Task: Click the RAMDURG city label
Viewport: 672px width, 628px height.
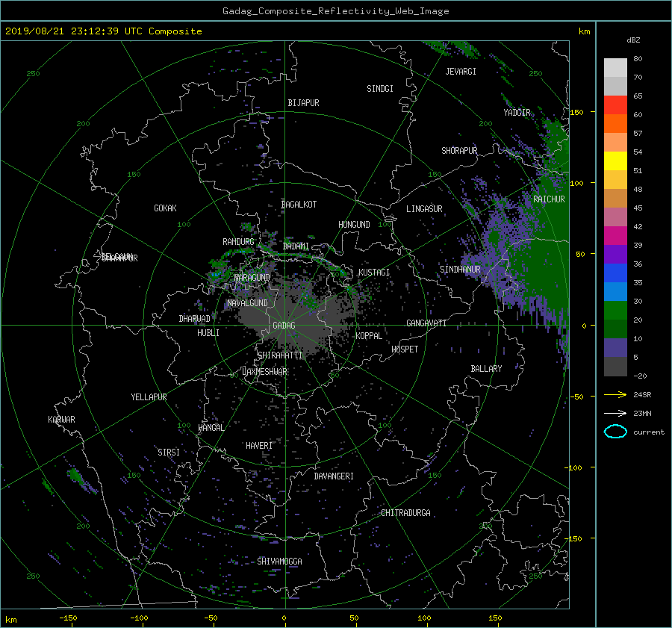Action: coord(238,242)
